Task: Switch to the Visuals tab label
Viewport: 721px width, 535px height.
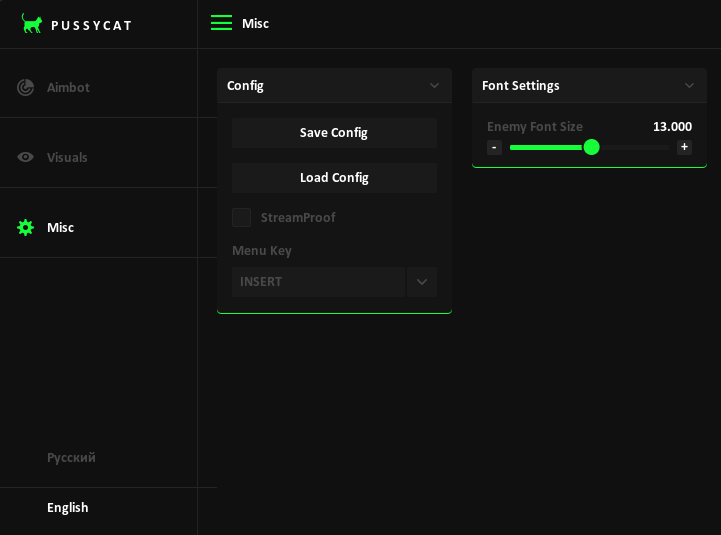Action: coord(67,158)
